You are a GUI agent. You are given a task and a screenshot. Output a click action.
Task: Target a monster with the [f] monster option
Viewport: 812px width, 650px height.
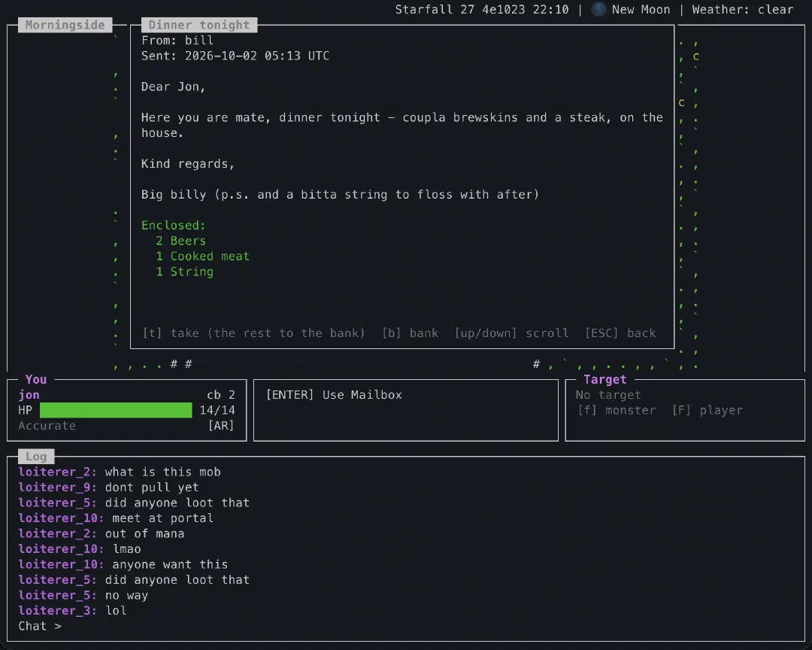617,411
